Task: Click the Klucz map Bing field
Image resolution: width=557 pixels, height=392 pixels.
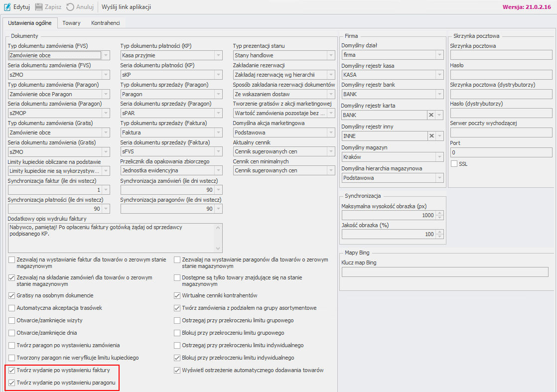Action: [444, 272]
